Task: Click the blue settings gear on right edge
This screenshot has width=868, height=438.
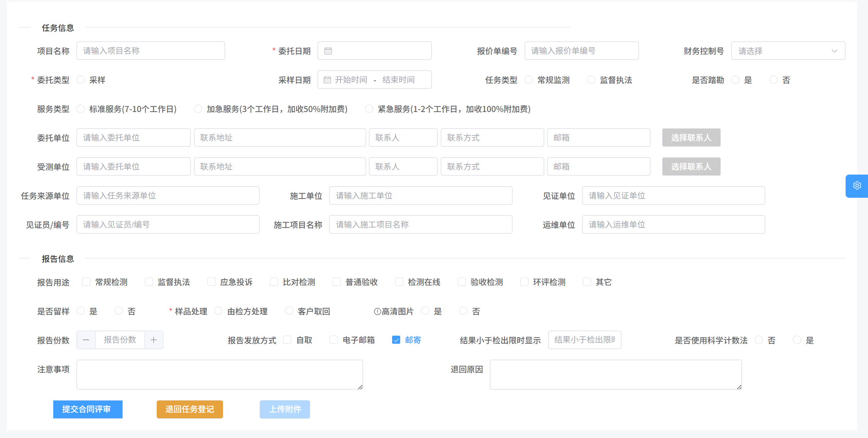Action: click(x=857, y=186)
